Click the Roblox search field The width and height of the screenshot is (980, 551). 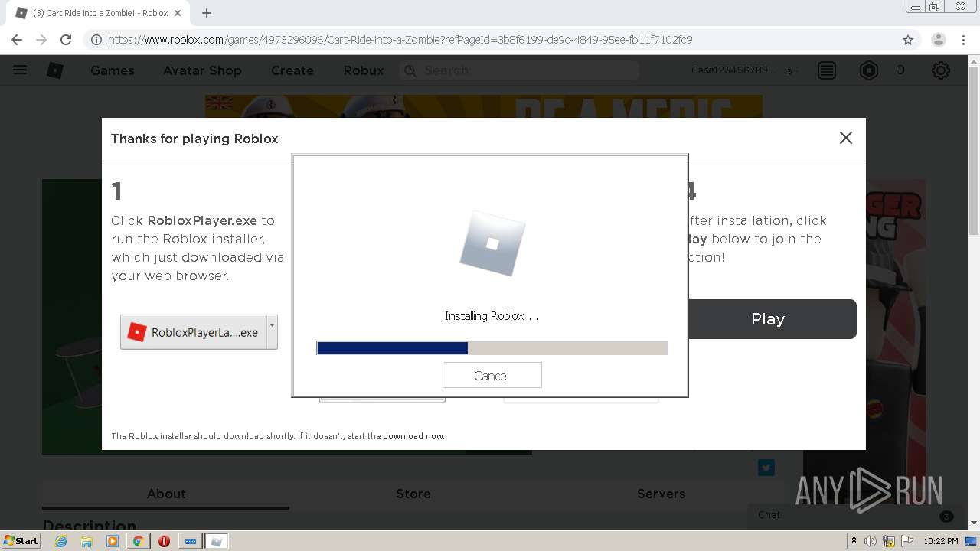click(519, 70)
